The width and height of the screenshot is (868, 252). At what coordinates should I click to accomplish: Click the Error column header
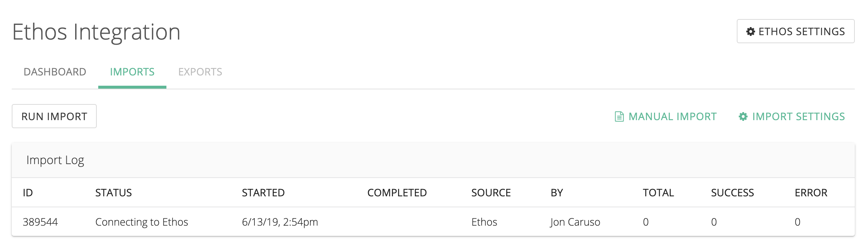coord(811,193)
